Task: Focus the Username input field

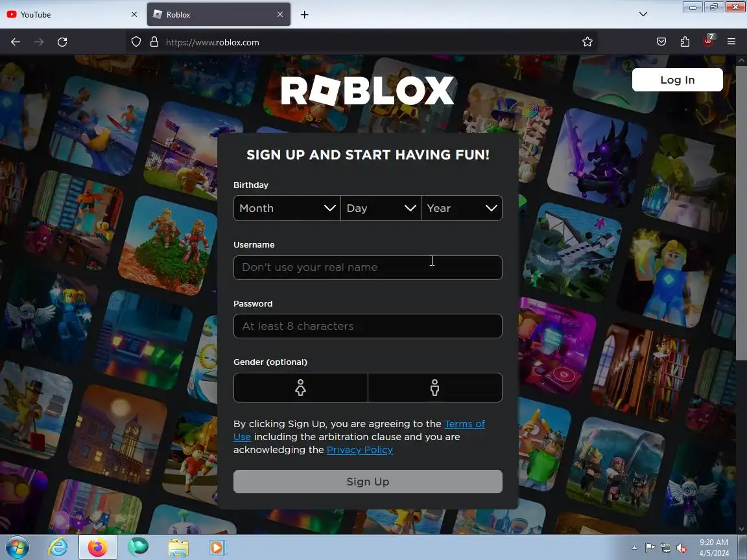Action: tap(368, 268)
